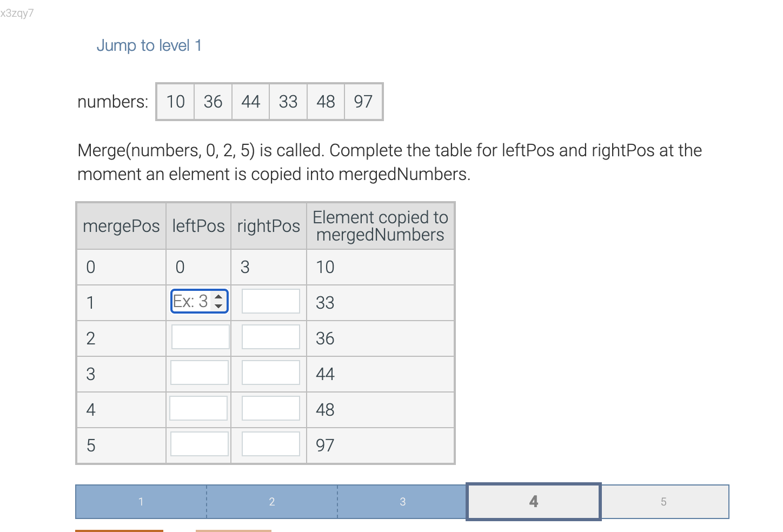Click the rightPos field for mergePos 3
The image size is (783, 532).
pyautogui.click(x=270, y=372)
